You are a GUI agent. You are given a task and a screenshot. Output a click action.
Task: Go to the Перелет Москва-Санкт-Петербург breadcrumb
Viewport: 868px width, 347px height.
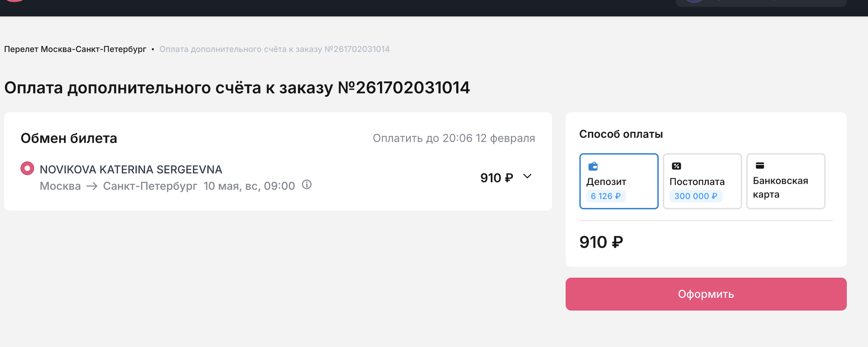pyautogui.click(x=75, y=49)
